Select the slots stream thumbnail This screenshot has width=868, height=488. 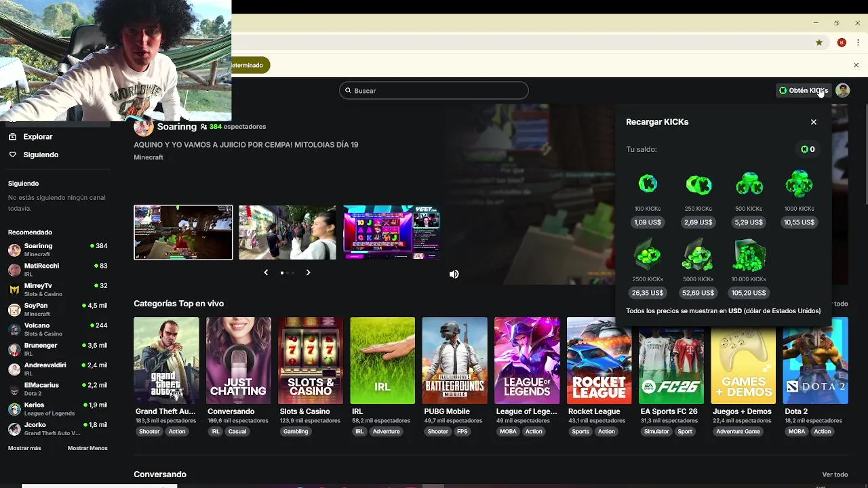tap(392, 232)
